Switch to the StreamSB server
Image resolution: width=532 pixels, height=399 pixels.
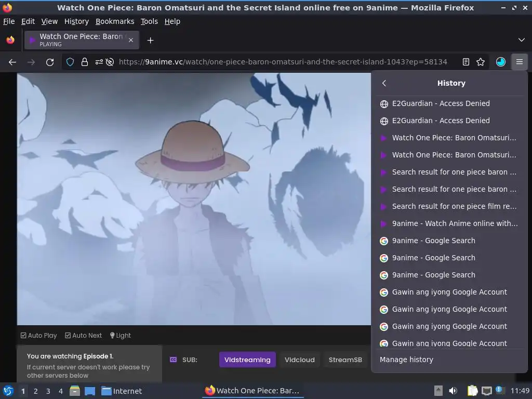[345, 360]
